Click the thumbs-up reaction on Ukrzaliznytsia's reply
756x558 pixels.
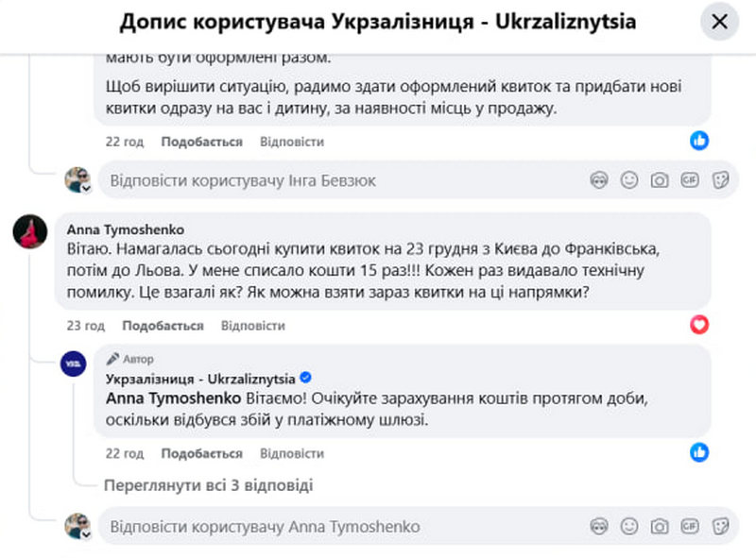click(698, 453)
